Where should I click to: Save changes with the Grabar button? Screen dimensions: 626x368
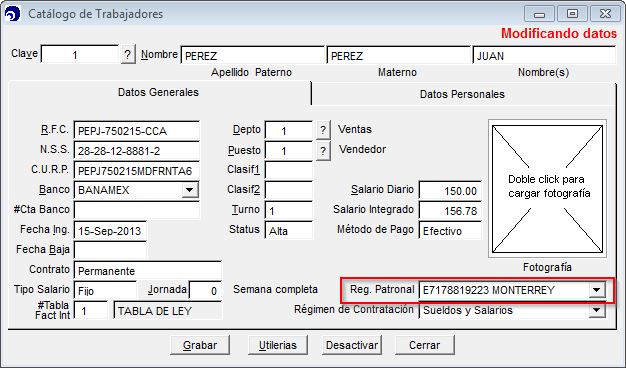tap(200, 345)
